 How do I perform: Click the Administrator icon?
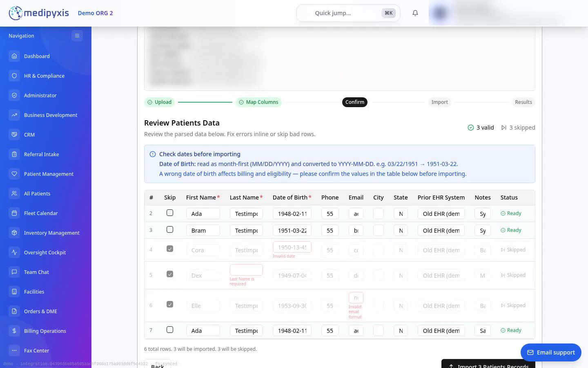click(x=14, y=95)
